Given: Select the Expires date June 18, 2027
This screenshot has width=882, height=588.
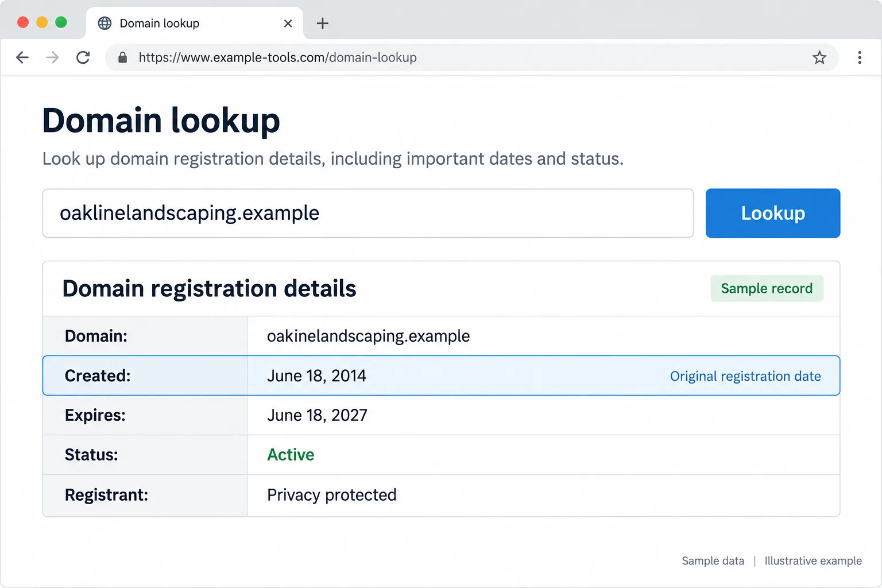Looking at the screenshot, I should click(x=317, y=415).
